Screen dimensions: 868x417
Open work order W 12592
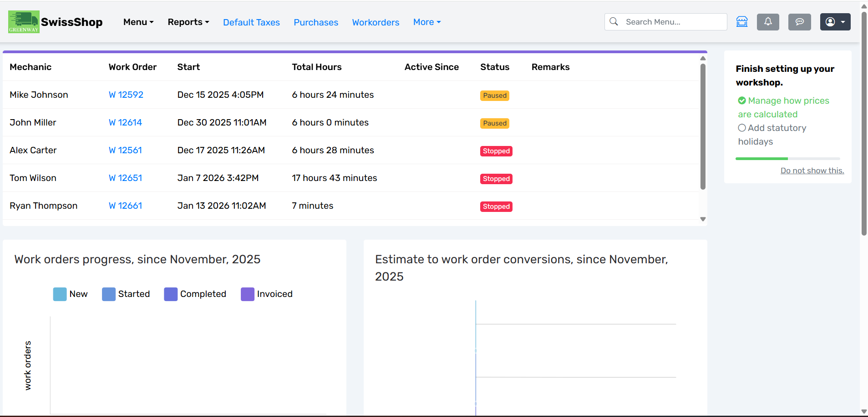pos(126,95)
